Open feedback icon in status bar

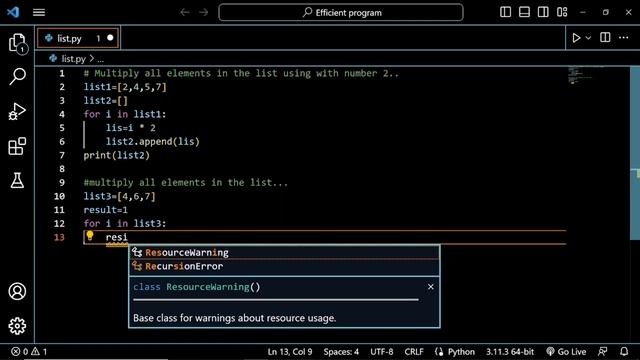[x=602, y=351]
